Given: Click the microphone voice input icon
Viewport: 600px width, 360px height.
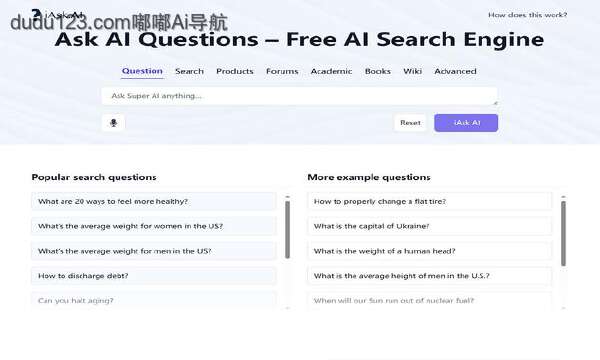Looking at the screenshot, I should coord(113,123).
